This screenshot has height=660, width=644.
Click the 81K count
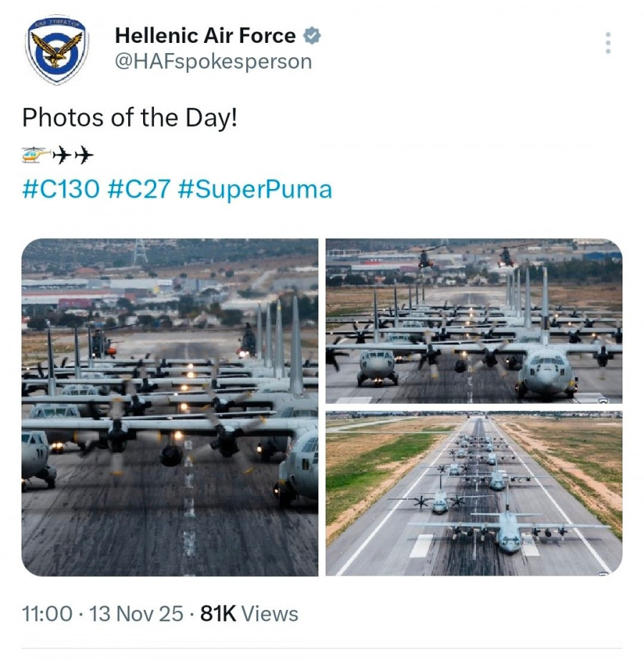(218, 614)
